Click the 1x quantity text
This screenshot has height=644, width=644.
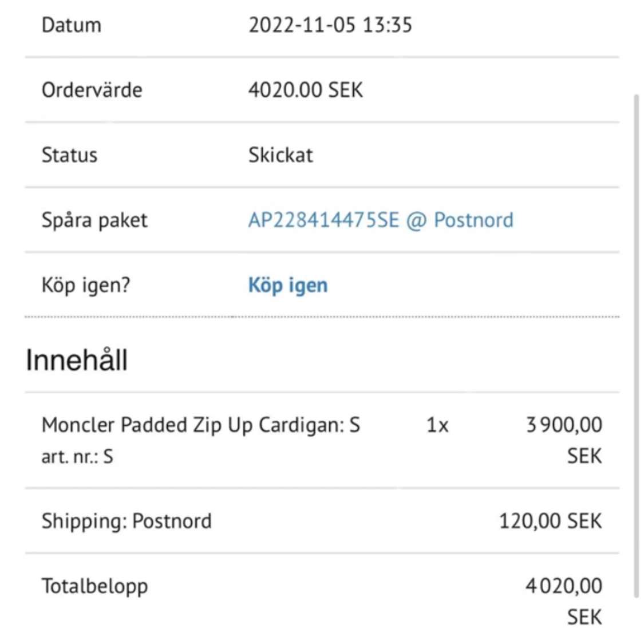coord(437,425)
